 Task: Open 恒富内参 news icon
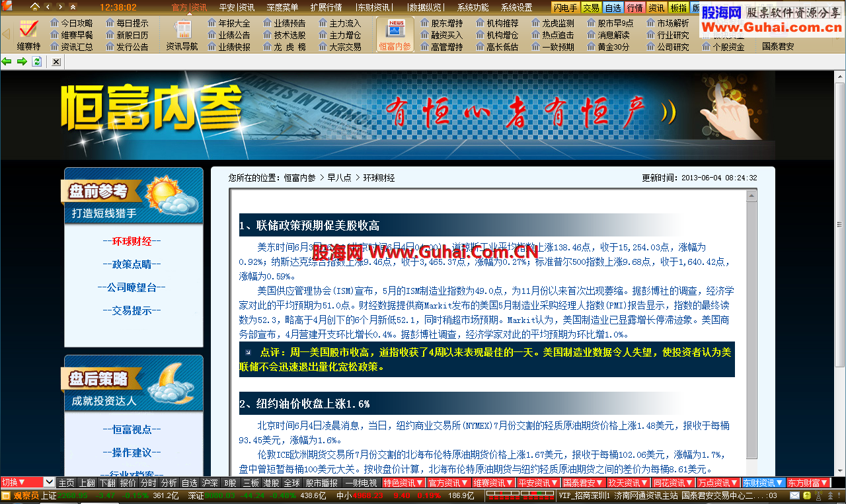(x=395, y=35)
